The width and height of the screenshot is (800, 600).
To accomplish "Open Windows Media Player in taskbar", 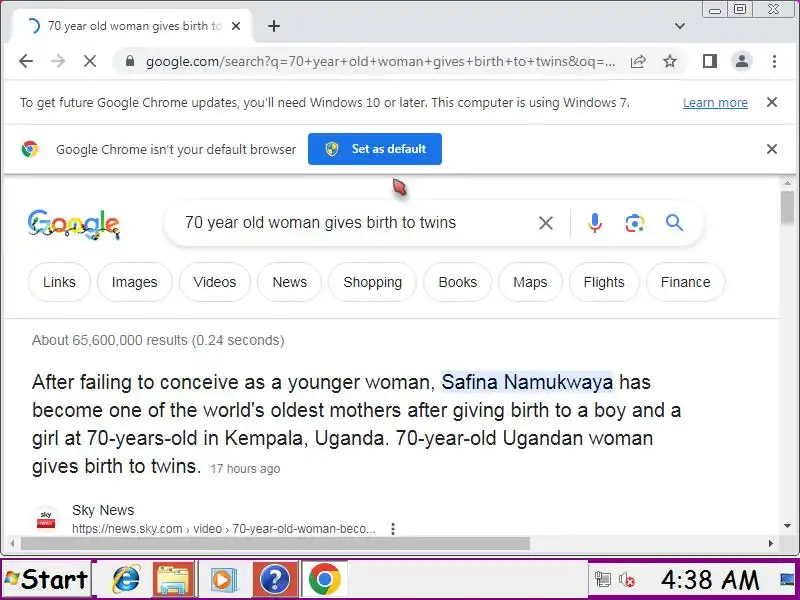I will tap(223, 580).
